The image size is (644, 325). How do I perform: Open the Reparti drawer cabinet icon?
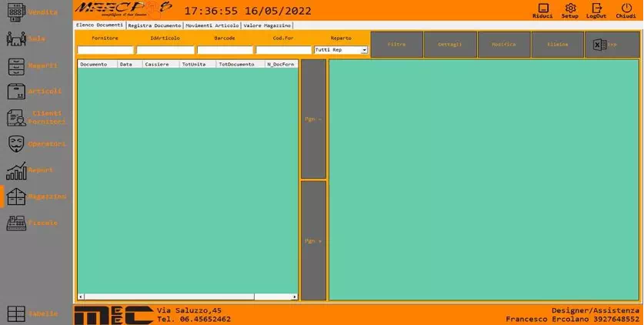pyautogui.click(x=16, y=66)
